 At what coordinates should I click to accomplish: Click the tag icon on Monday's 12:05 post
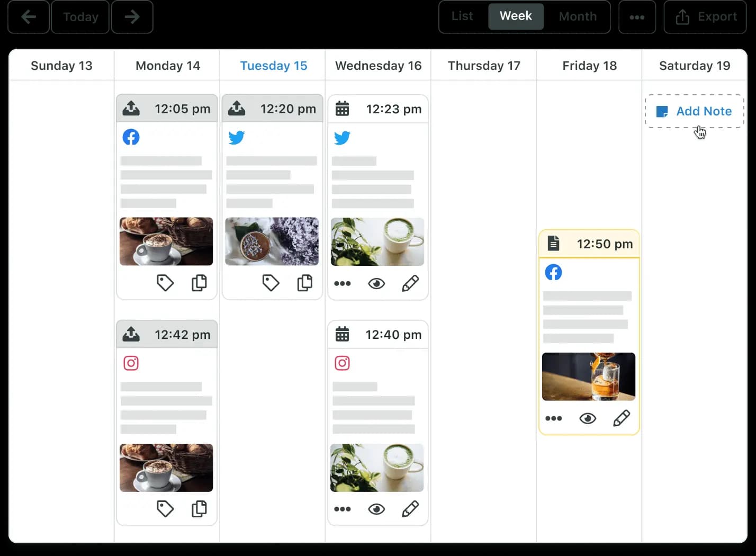(x=165, y=283)
